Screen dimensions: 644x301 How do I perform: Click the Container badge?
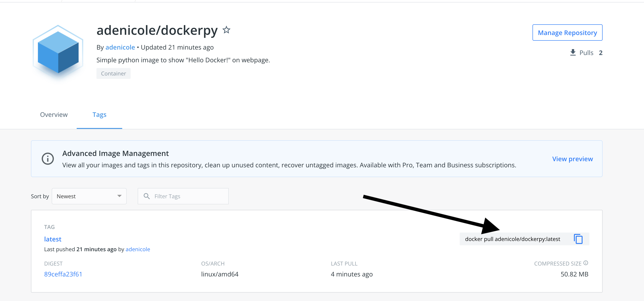113,73
